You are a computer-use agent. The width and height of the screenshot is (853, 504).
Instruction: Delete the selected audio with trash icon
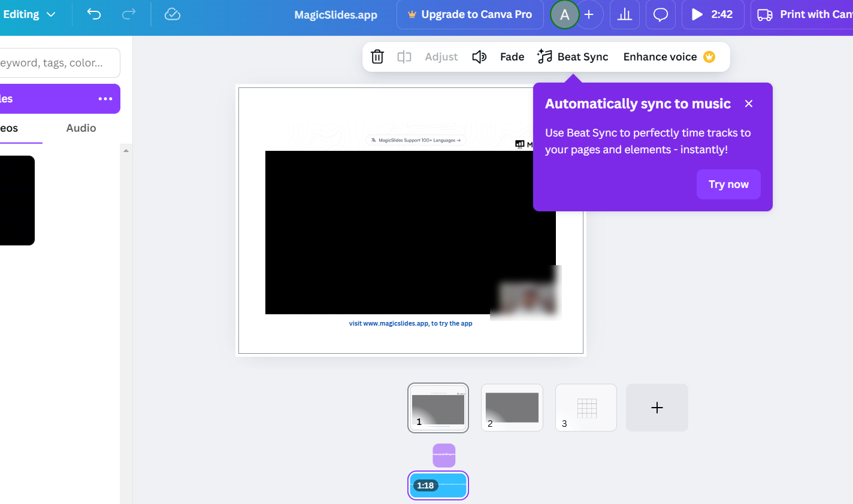tap(377, 57)
